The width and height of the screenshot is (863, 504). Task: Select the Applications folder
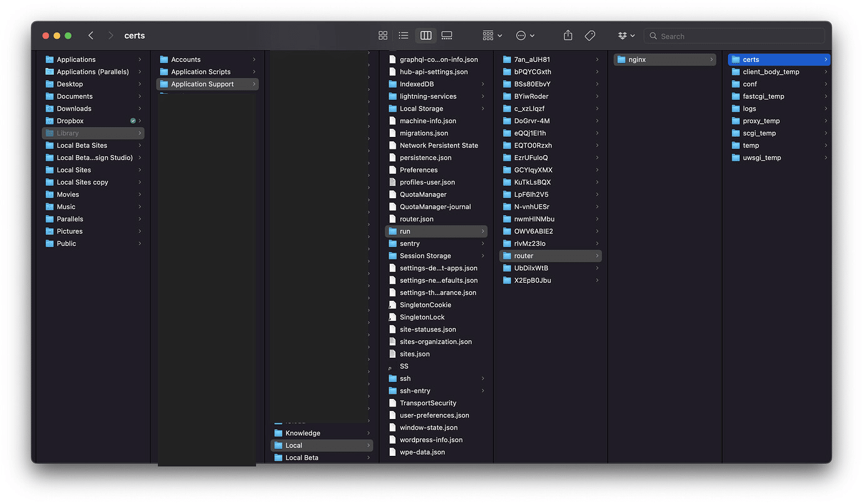click(93, 59)
